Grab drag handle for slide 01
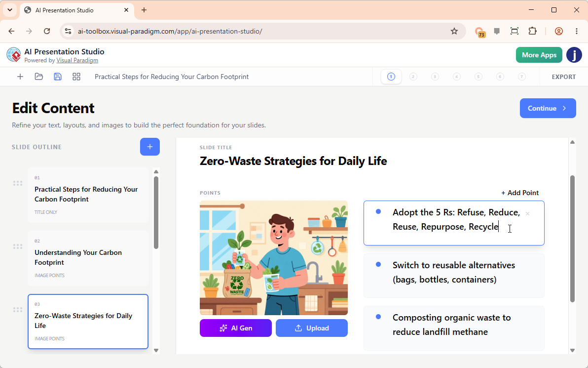588x368 pixels. pos(18,183)
